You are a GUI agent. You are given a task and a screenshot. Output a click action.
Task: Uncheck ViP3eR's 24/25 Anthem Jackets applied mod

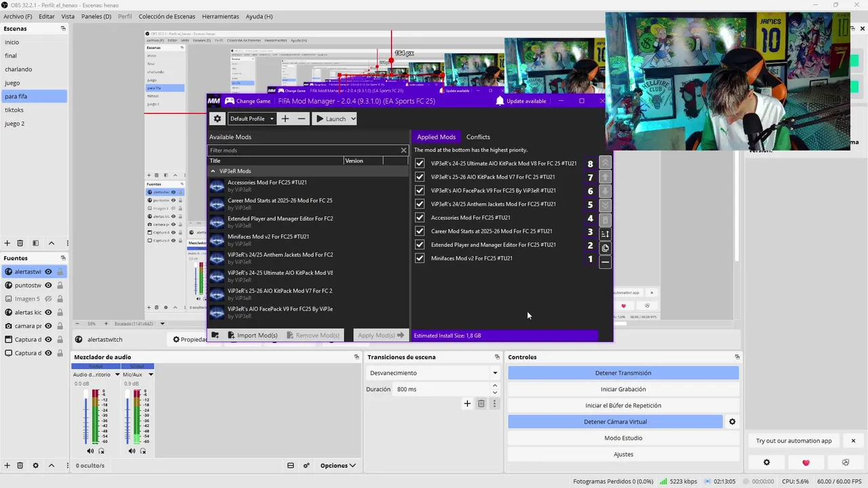click(420, 204)
